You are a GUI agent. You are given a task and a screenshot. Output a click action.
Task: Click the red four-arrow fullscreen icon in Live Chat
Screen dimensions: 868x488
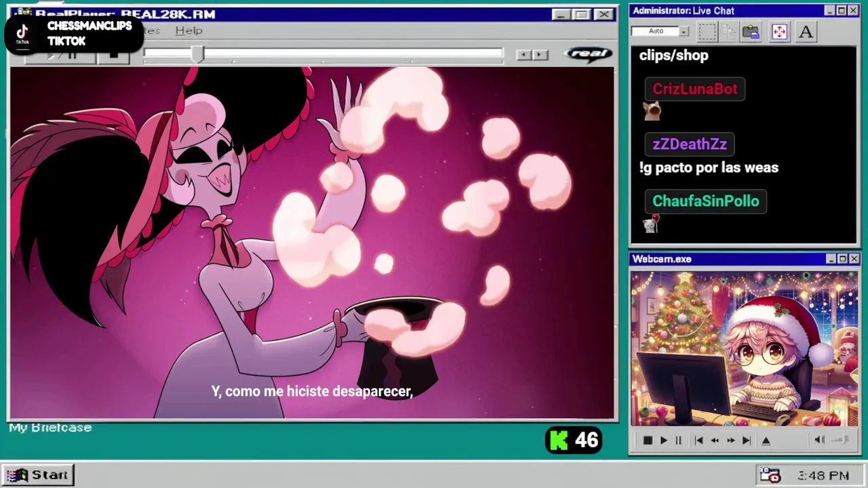(x=778, y=32)
